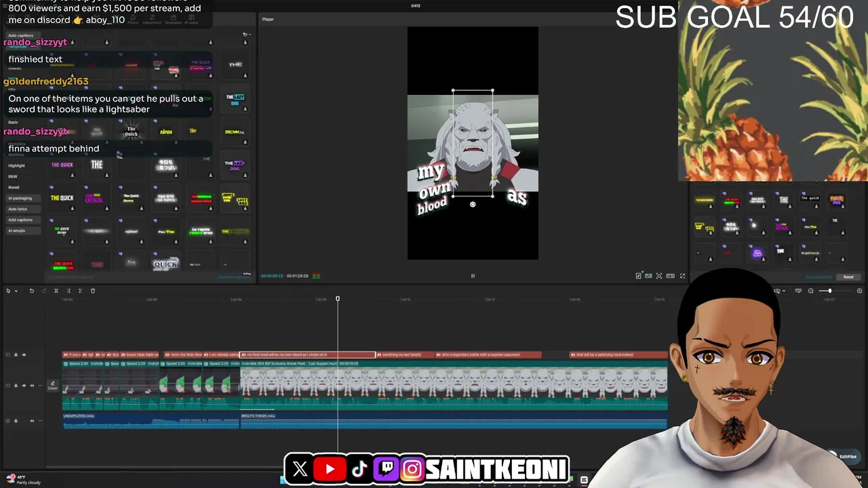
Task: Lock the text caption track
Action: tap(16, 354)
